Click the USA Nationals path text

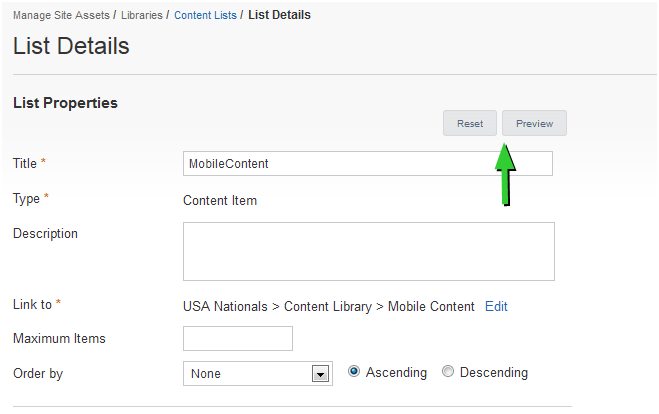tap(225, 306)
